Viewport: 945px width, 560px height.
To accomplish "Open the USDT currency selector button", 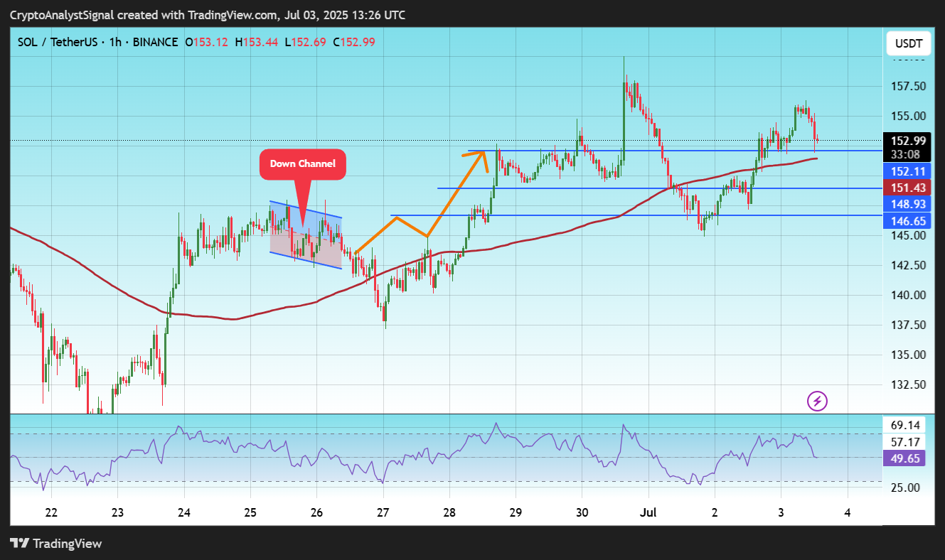I will [909, 44].
